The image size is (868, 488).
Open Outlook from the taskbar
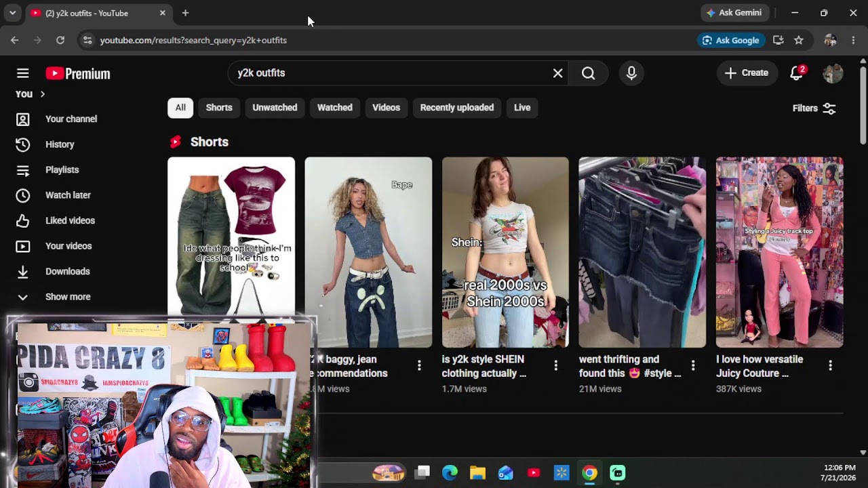[505, 472]
